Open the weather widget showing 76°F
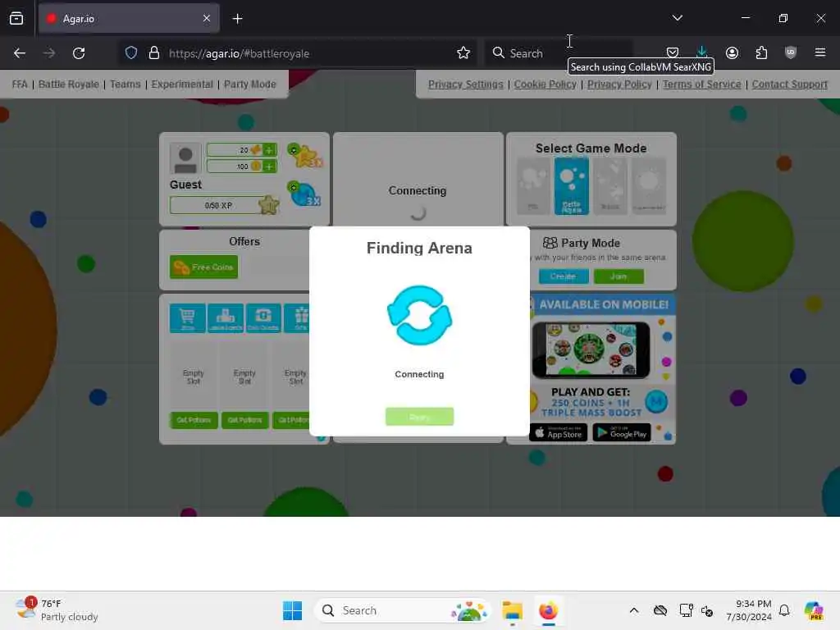840x630 pixels. 57,610
